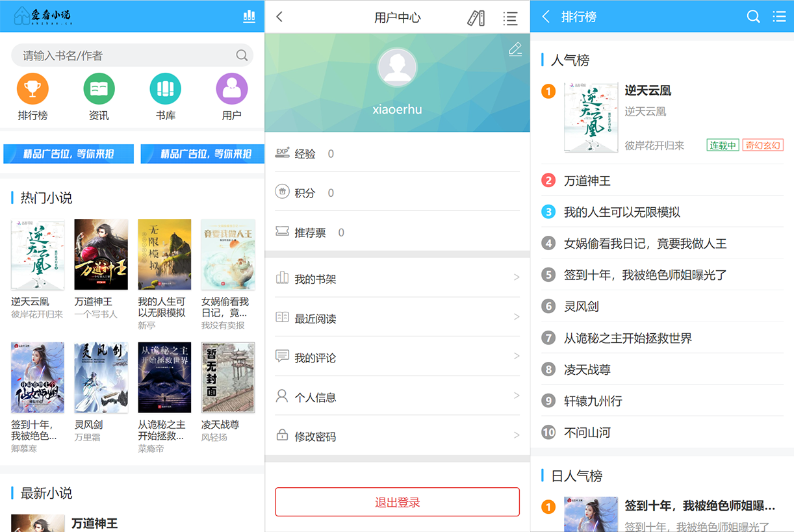
Task: Click the 退出登录 button
Action: coord(397,502)
